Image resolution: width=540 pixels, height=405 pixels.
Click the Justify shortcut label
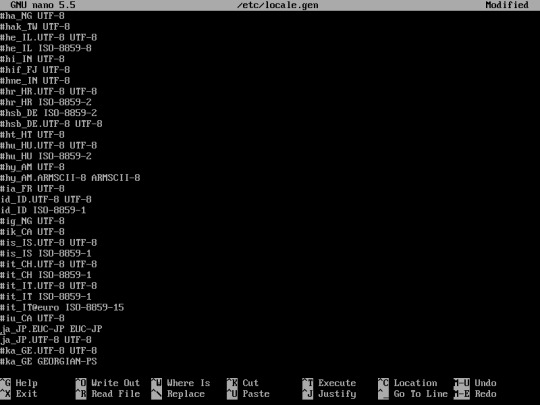[x=337, y=394]
